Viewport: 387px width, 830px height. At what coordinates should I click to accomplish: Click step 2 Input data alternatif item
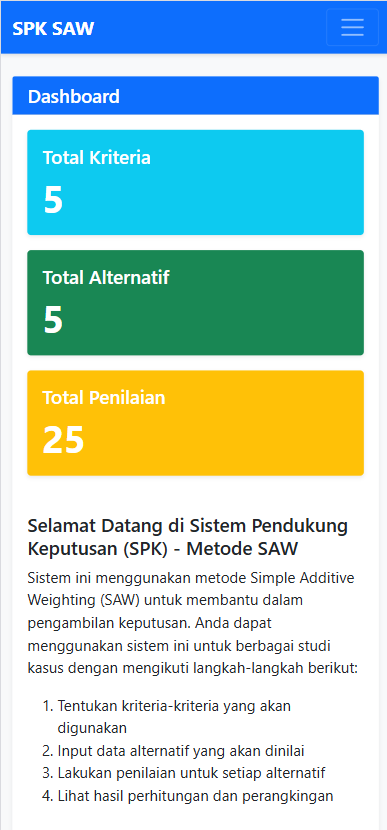pyautogui.click(x=174, y=751)
